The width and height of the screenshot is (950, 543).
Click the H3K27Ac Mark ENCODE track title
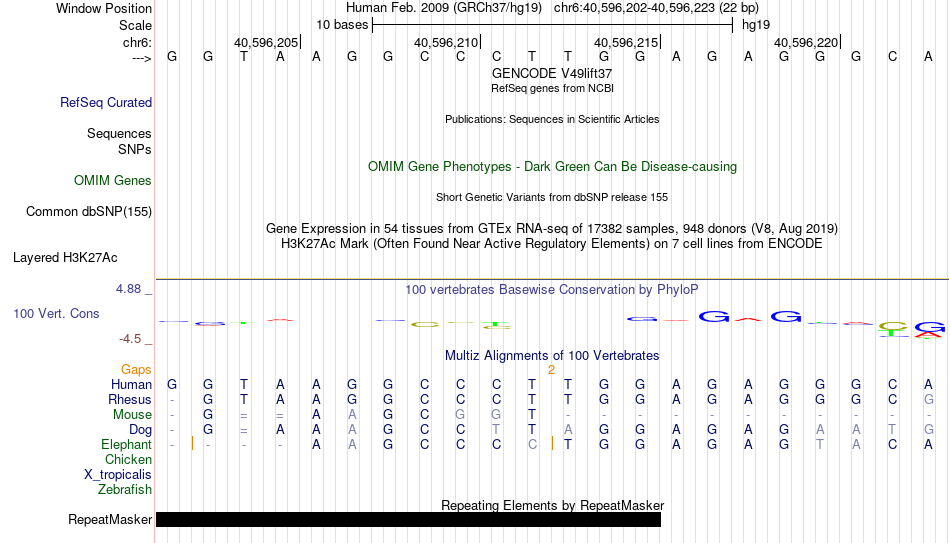coord(552,244)
